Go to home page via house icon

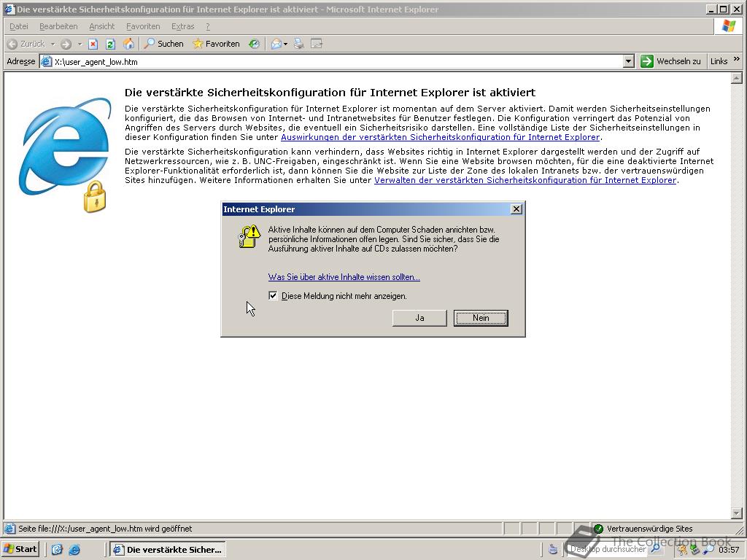click(x=128, y=44)
